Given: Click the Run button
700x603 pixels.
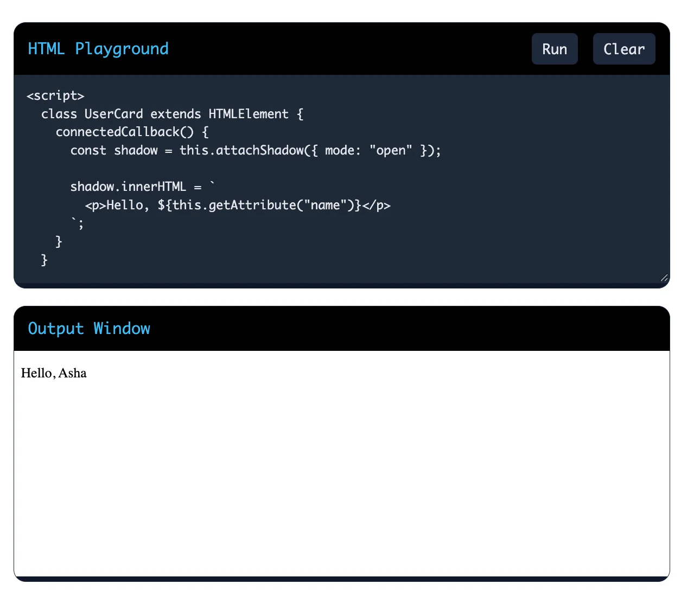Looking at the screenshot, I should point(555,49).
